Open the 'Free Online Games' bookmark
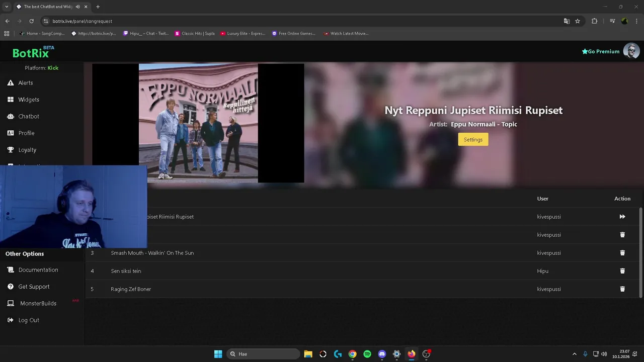The image size is (644, 362). click(x=294, y=34)
